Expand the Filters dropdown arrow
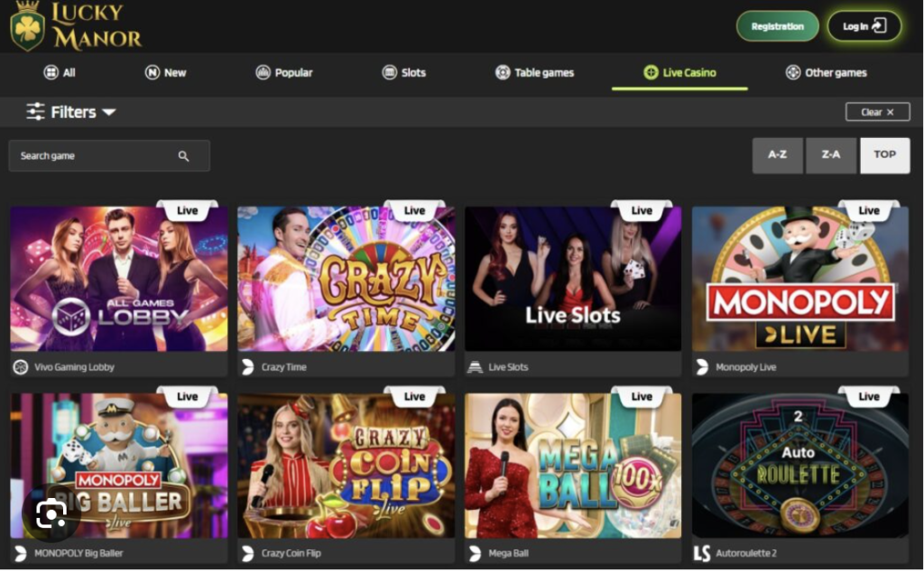Screen dimensions: 924x572 (x=109, y=112)
